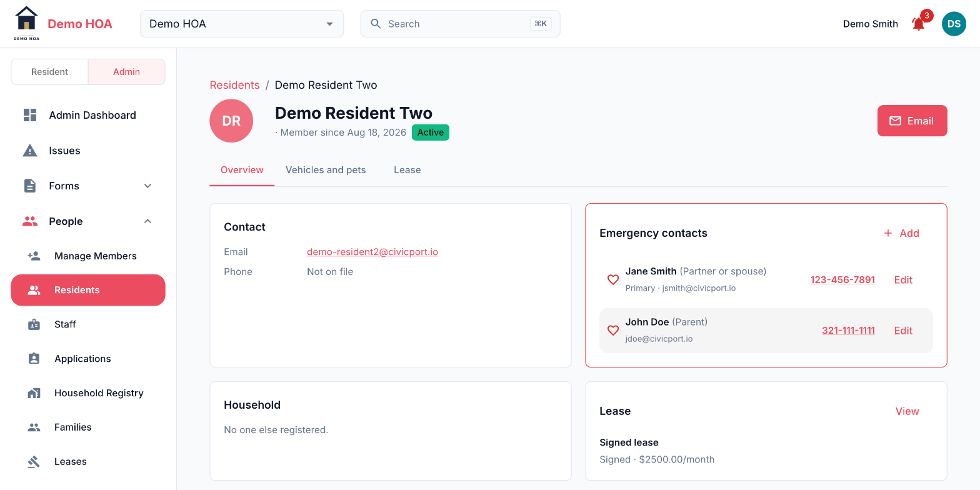980x490 pixels.
Task: Switch to Resident mode
Action: pyautogui.click(x=49, y=72)
